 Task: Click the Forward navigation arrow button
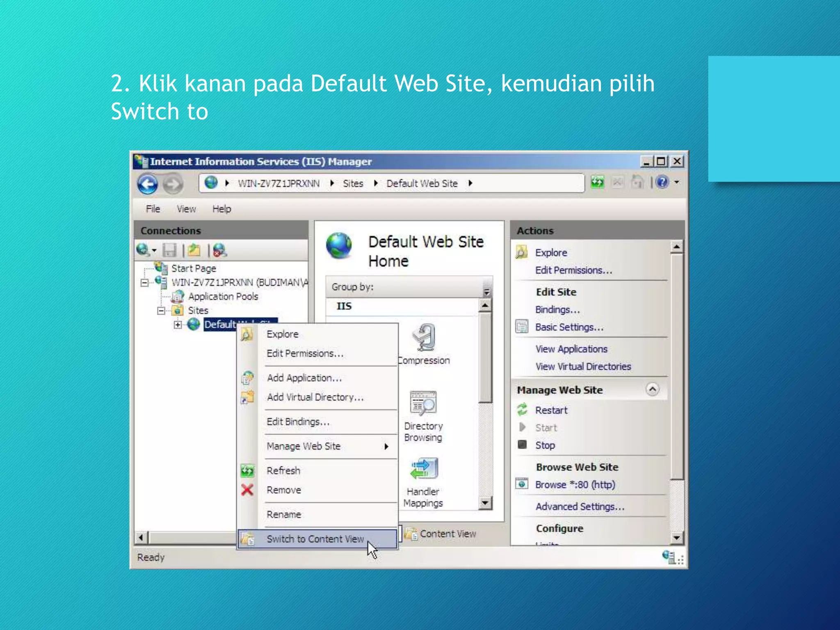173,184
